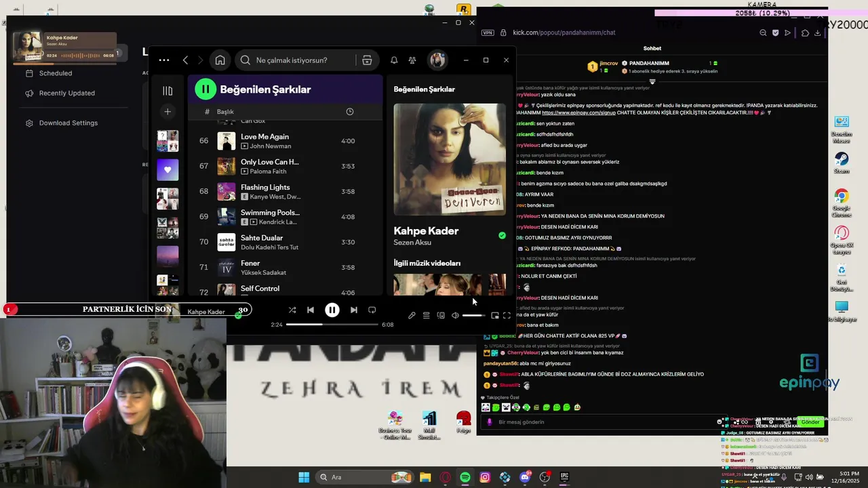The image size is (868, 488).
Task: Toggle shuffle in Spotify player bar
Action: tap(292, 310)
